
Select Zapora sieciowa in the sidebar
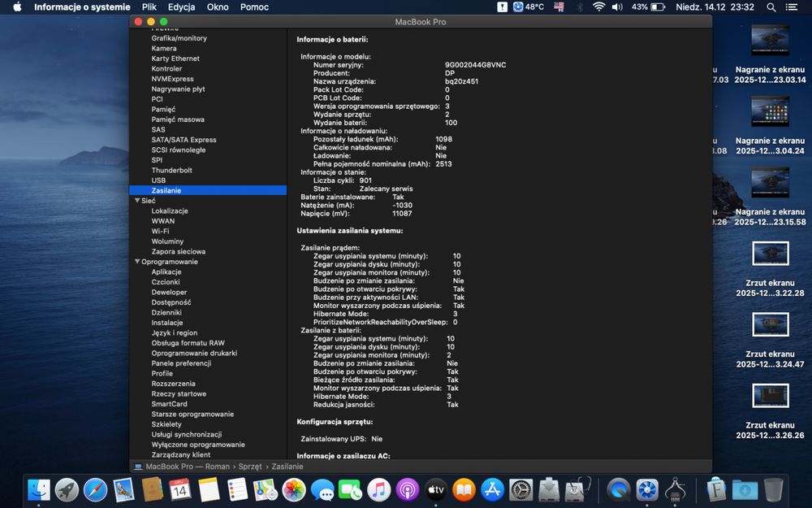[178, 251]
